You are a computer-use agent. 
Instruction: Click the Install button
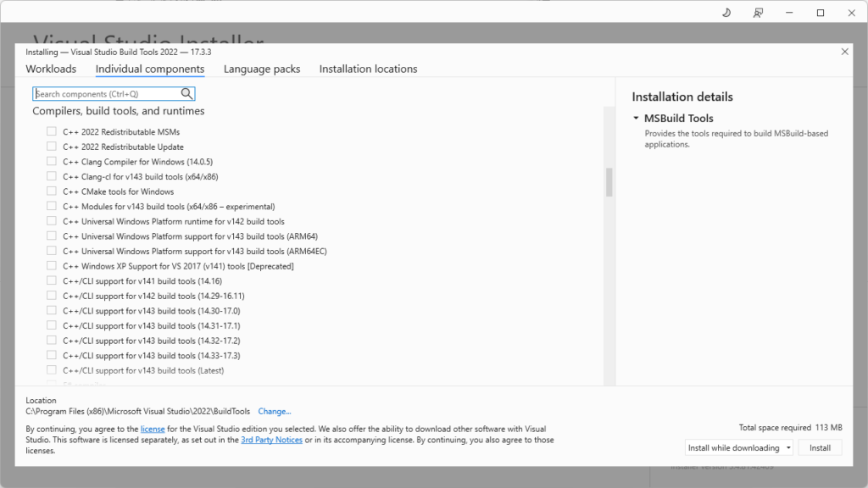[820, 447]
